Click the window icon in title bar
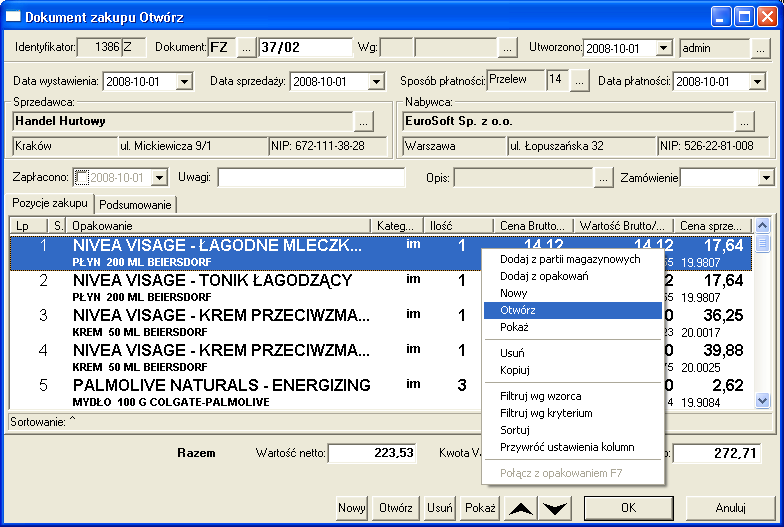The image size is (784, 527). click(12, 16)
